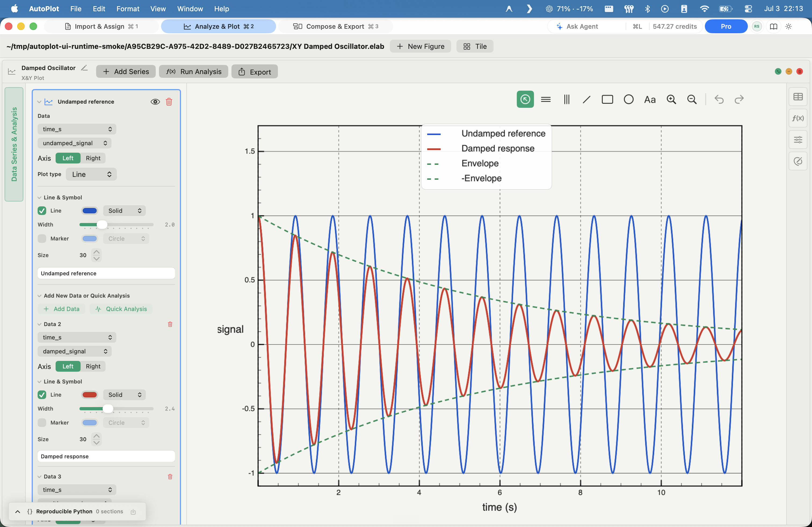Click the Undamped reference Width slider
The height and width of the screenshot is (527, 812).
click(x=116, y=225)
